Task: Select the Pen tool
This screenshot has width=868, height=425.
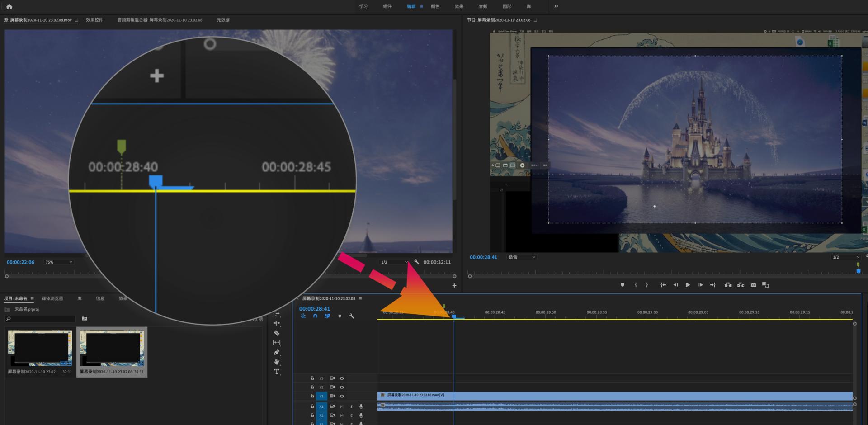Action: (277, 352)
